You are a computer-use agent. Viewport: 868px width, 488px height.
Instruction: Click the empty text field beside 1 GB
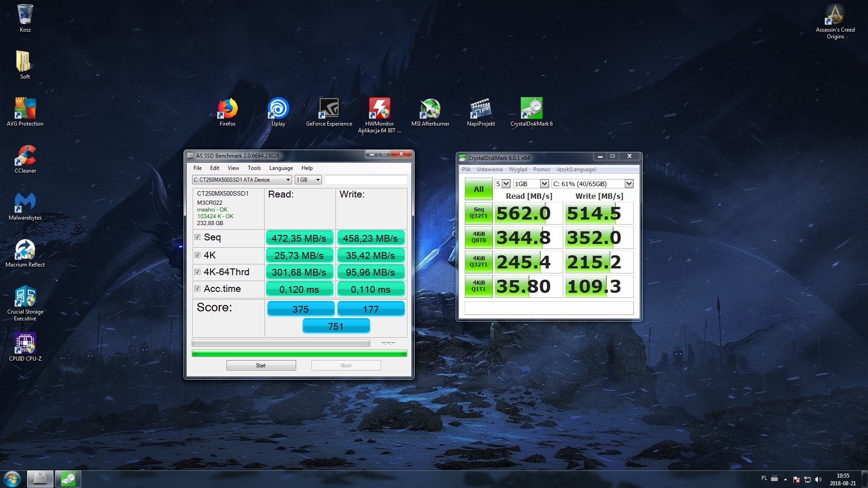coord(366,180)
